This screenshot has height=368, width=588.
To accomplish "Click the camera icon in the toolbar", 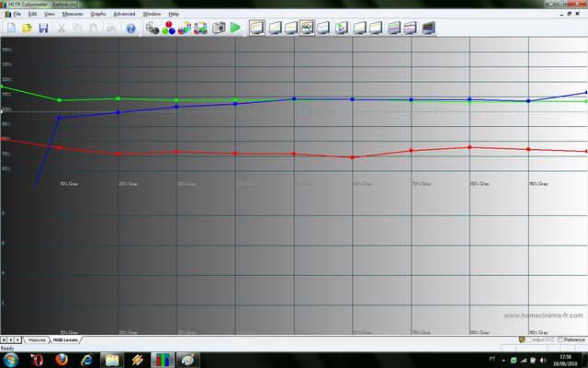I will tap(219, 28).
